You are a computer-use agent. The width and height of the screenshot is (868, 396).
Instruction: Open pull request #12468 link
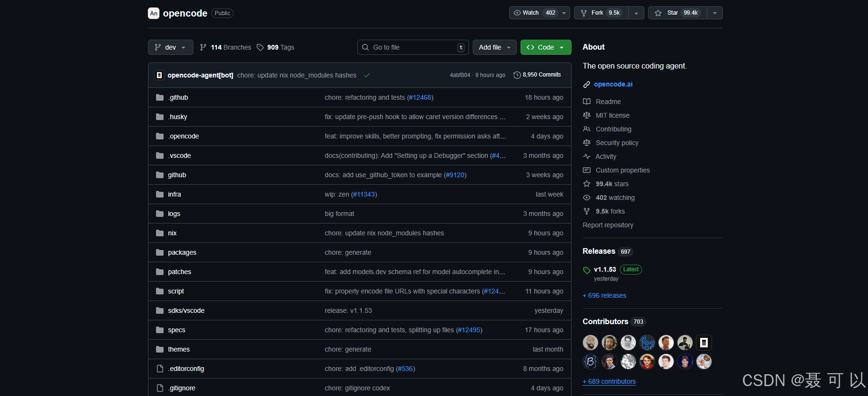420,97
